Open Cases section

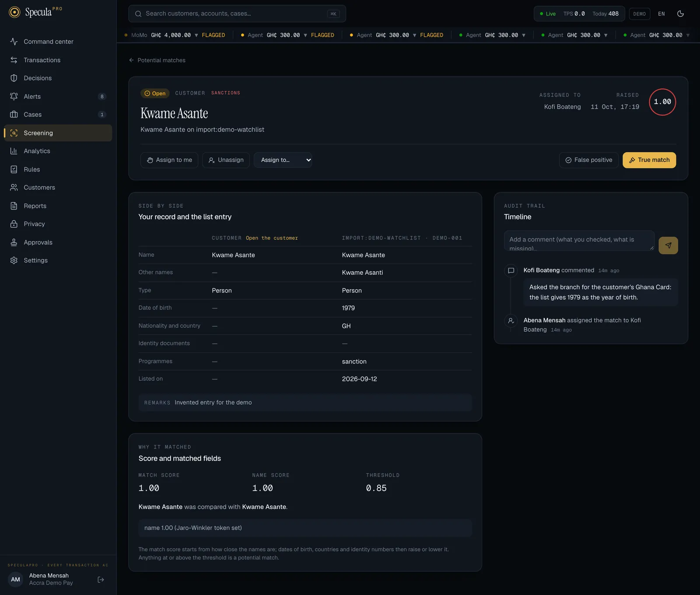click(58, 115)
